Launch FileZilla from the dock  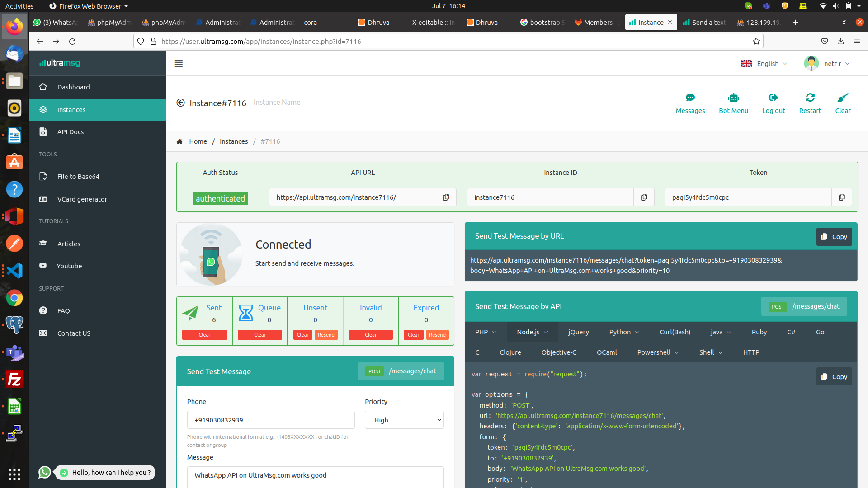[14, 379]
